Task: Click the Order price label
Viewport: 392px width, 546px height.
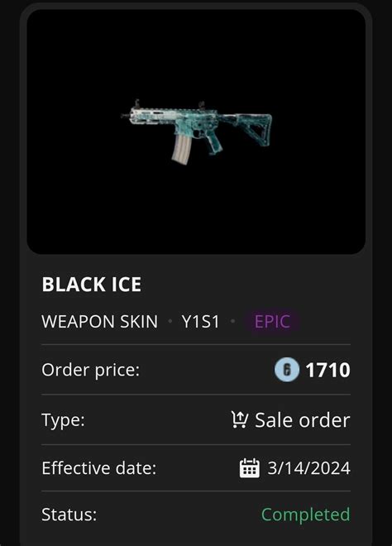Action: point(90,370)
